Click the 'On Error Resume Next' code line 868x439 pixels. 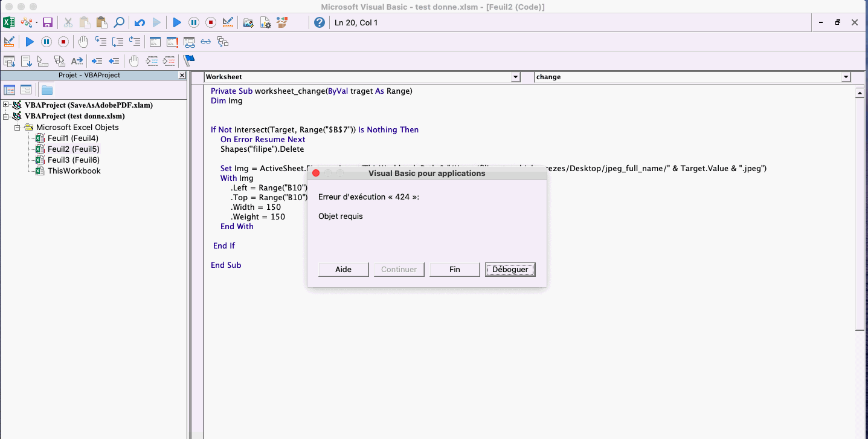263,140
